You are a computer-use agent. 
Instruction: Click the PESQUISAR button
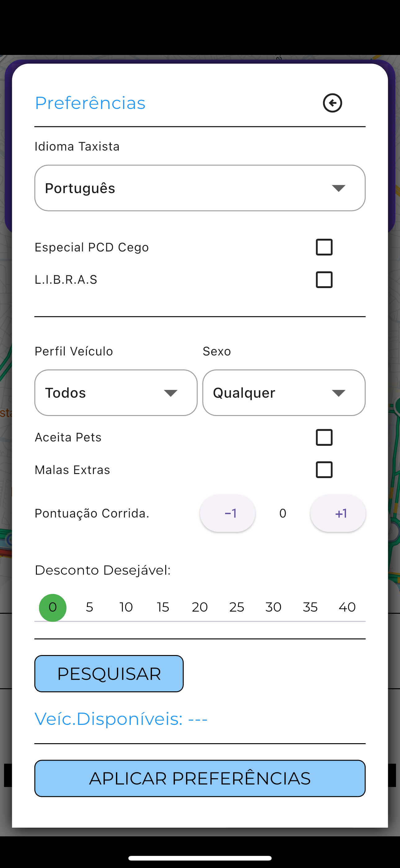(109, 674)
